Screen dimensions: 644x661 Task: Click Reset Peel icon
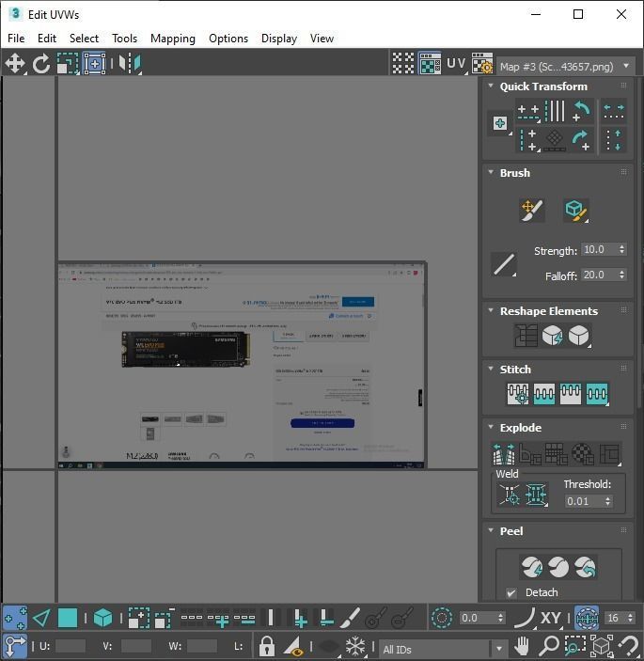click(585, 567)
